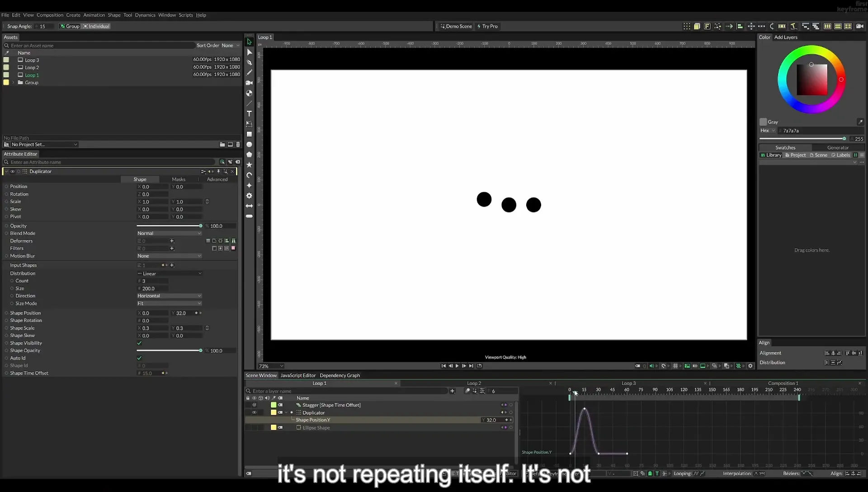Viewport: 868px width, 492px height.
Task: Select the Star shape tool
Action: (249, 165)
